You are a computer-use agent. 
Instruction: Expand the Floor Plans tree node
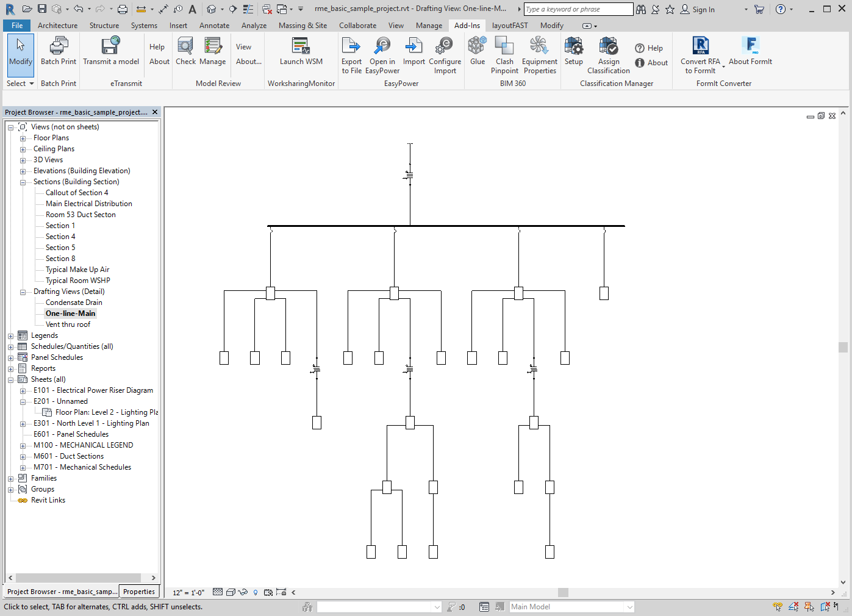[23, 138]
